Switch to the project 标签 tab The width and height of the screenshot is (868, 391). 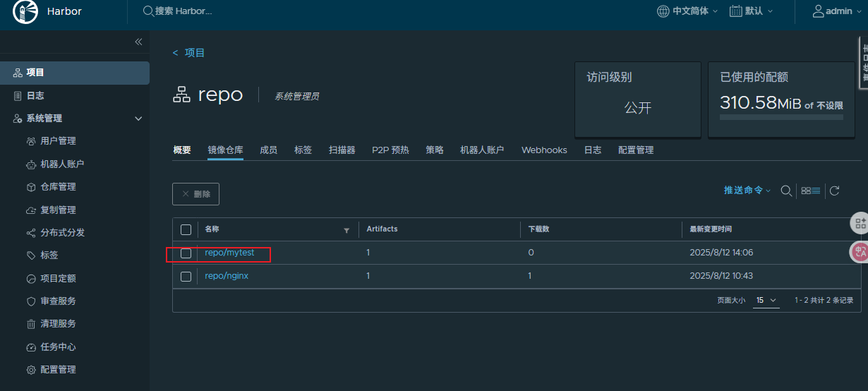(x=303, y=150)
